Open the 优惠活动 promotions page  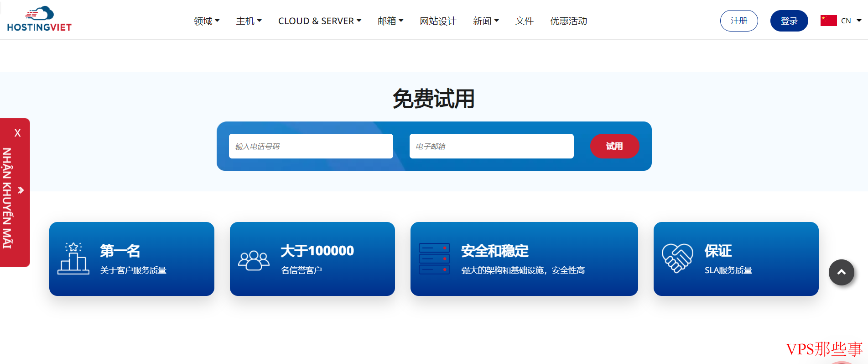568,21
